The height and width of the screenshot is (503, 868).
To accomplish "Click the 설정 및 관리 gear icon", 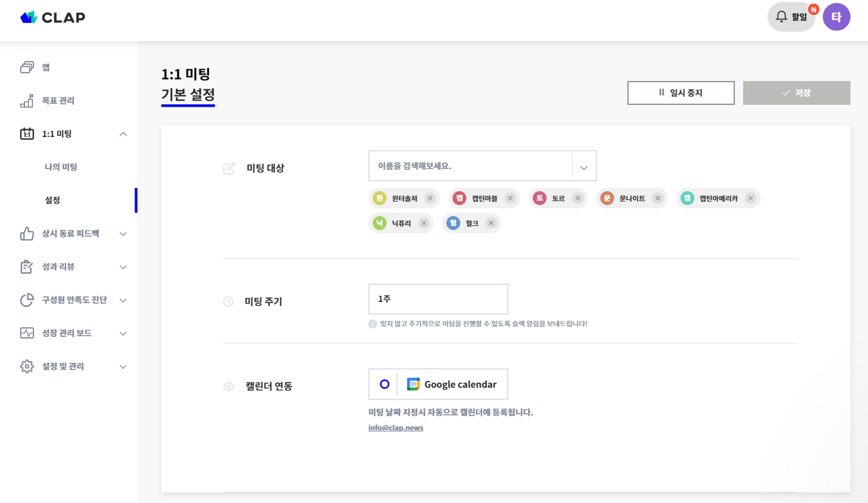I will point(27,366).
